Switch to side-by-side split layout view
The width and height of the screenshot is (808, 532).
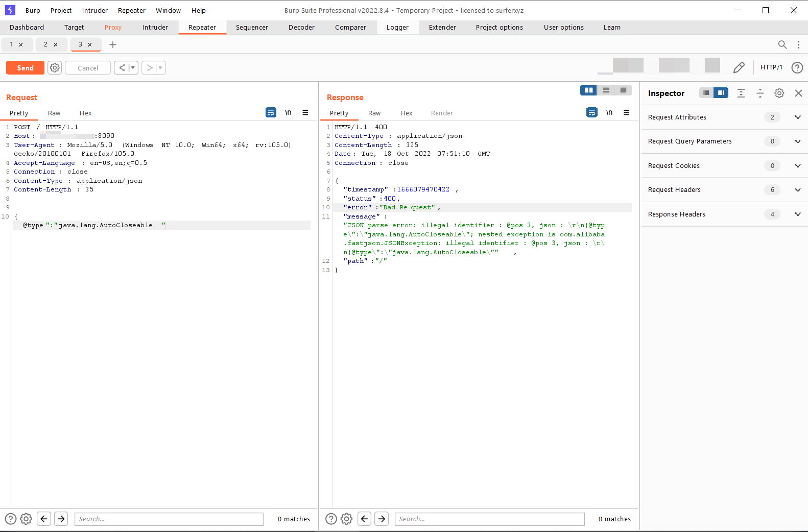pos(589,90)
